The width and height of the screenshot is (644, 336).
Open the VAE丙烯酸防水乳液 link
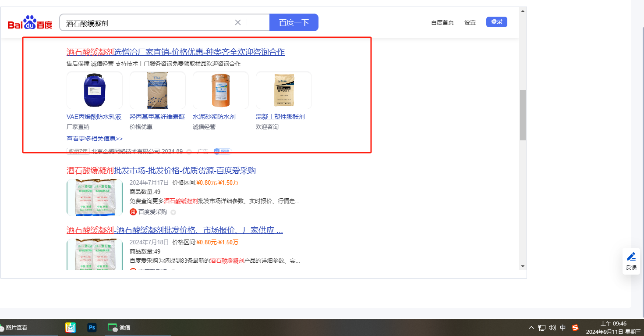[x=94, y=117]
